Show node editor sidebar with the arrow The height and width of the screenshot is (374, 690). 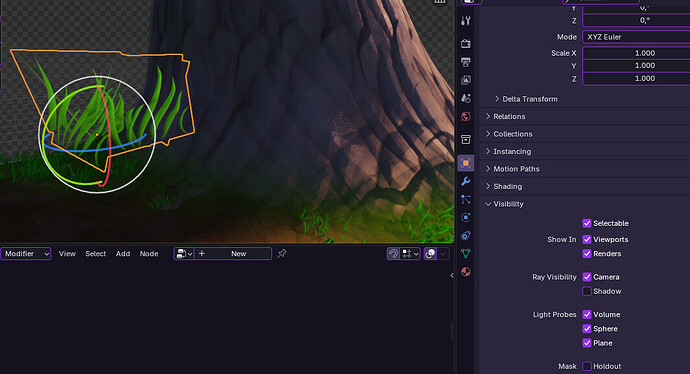tap(451, 275)
